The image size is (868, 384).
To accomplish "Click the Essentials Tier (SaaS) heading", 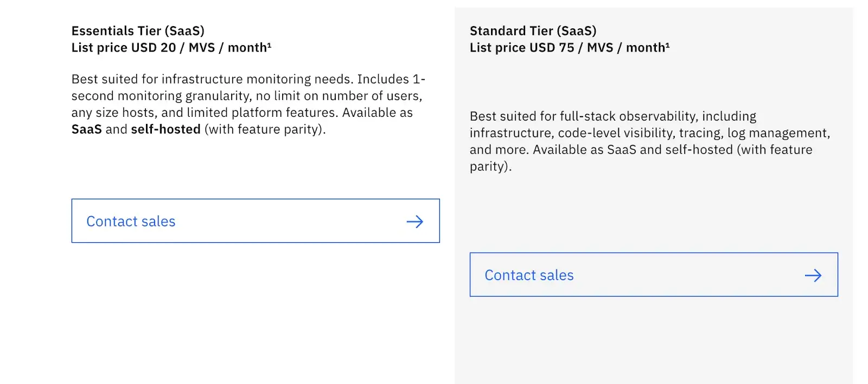I will pos(138,31).
